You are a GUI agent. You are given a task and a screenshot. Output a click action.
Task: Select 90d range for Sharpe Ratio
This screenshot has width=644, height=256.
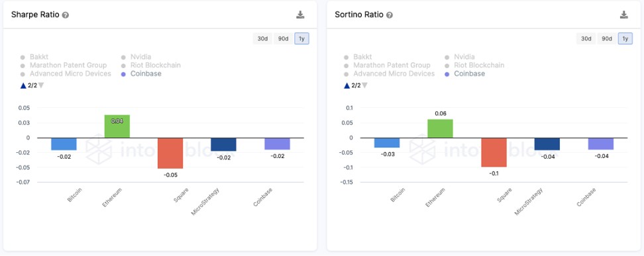point(283,38)
